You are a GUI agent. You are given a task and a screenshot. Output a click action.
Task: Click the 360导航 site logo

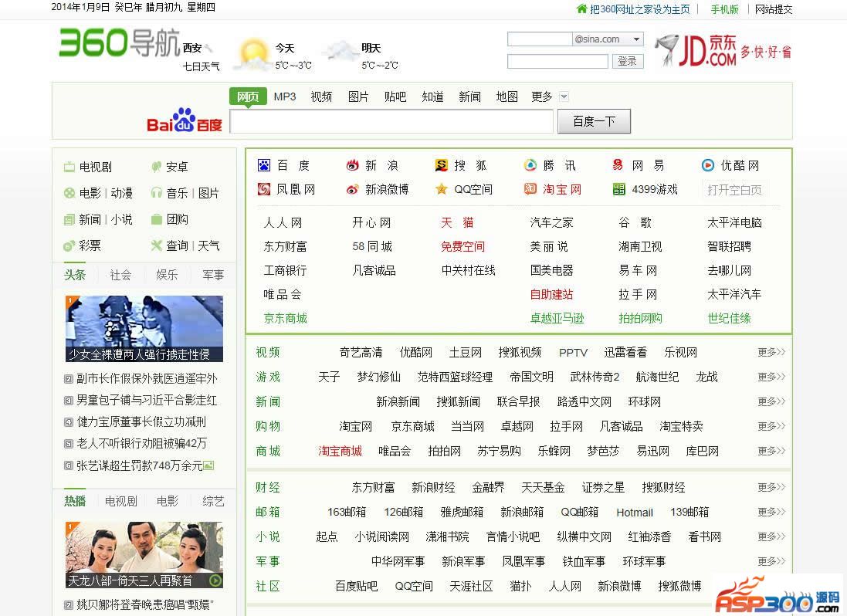pyautogui.click(x=120, y=42)
